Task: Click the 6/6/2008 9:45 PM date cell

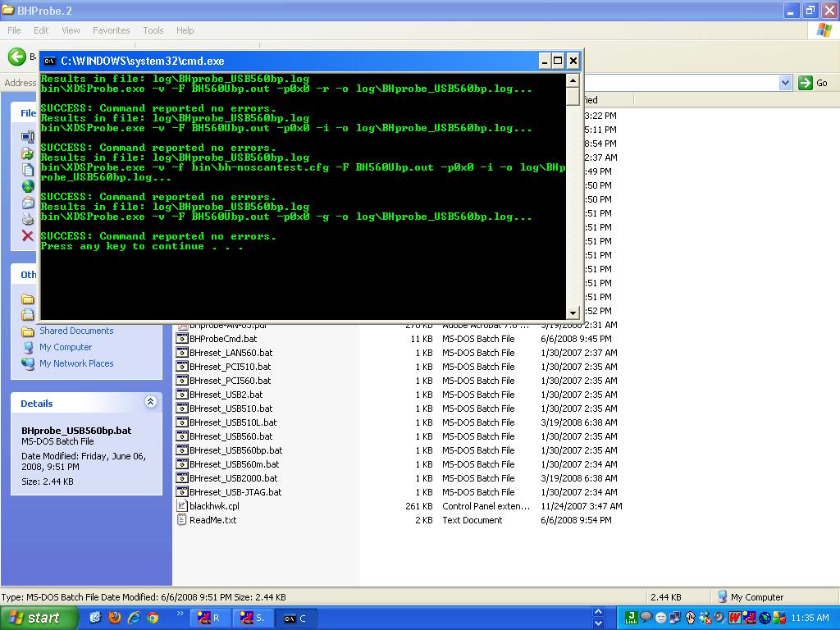Action: click(x=576, y=339)
